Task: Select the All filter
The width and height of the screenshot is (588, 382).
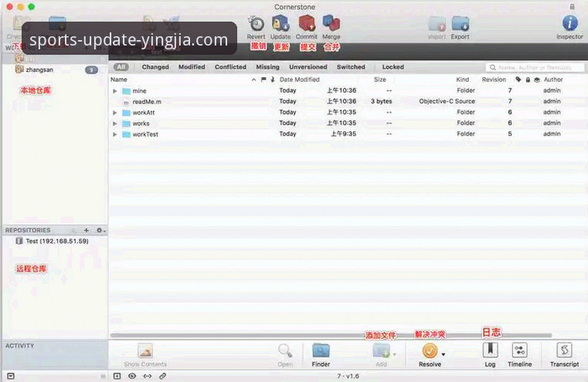Action: (x=121, y=67)
